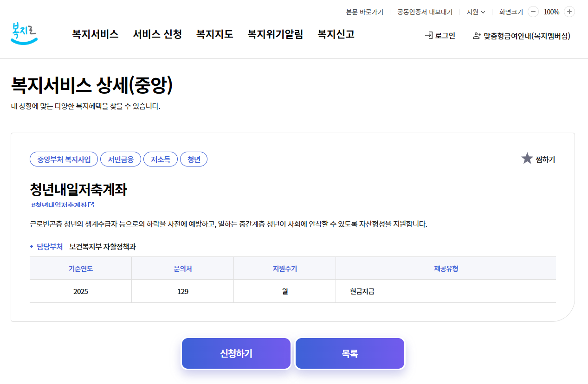The image size is (588, 384).
Task: Click the 제공유형 column header
Action: pyautogui.click(x=446, y=268)
